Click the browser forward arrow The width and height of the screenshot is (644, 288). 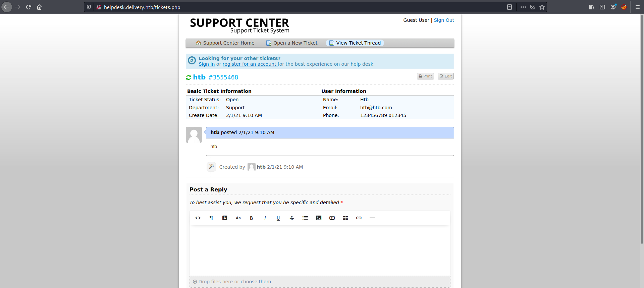18,7
